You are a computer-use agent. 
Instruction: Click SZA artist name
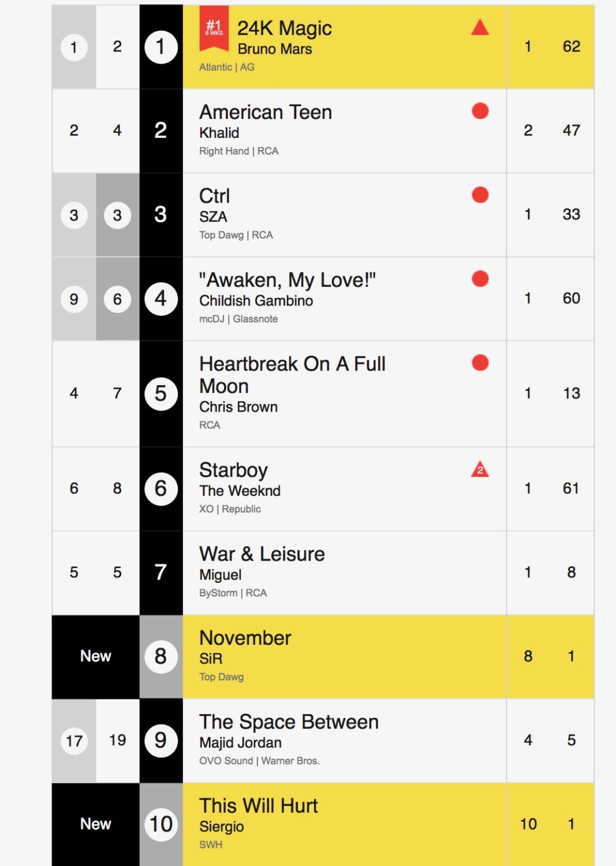point(213,216)
